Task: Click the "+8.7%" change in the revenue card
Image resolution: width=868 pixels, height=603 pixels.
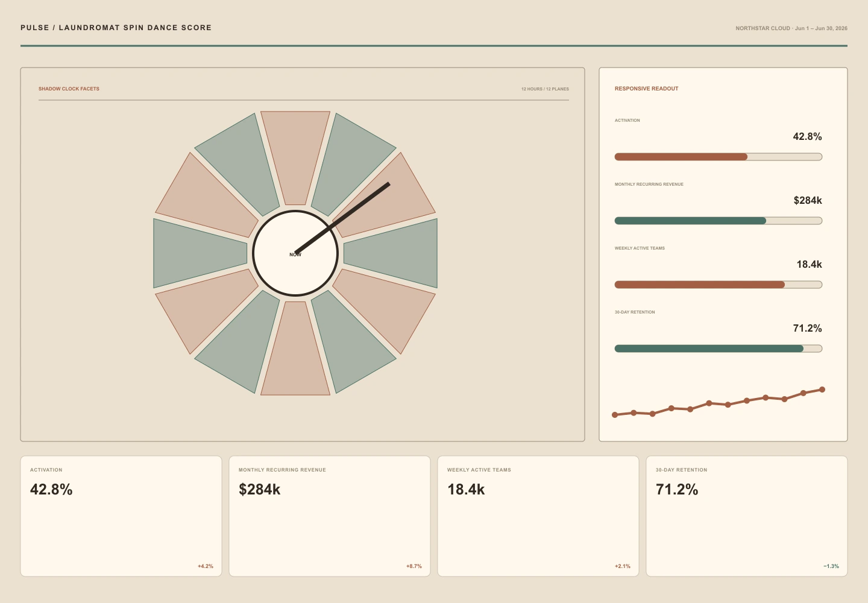Action: [414, 566]
